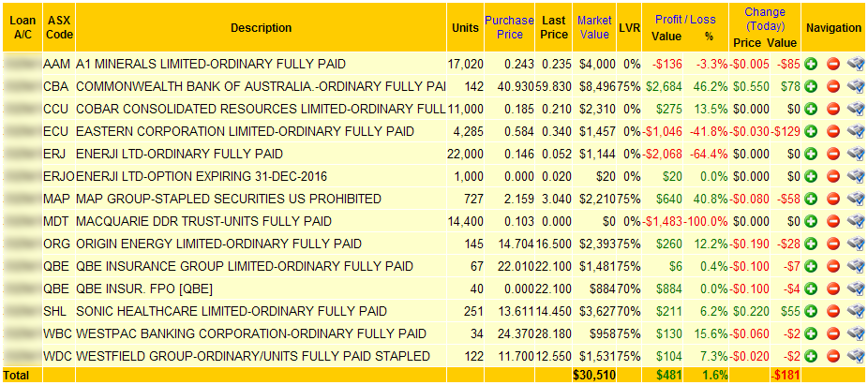The height and width of the screenshot is (385, 868).
Task: Open details icon in WDC row
Action: (856, 356)
